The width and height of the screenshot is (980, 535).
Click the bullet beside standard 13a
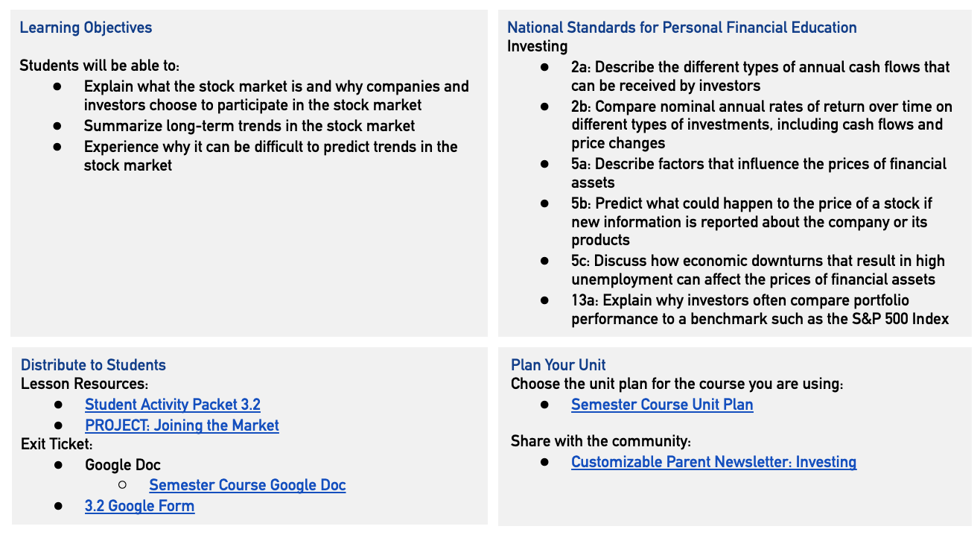point(544,300)
